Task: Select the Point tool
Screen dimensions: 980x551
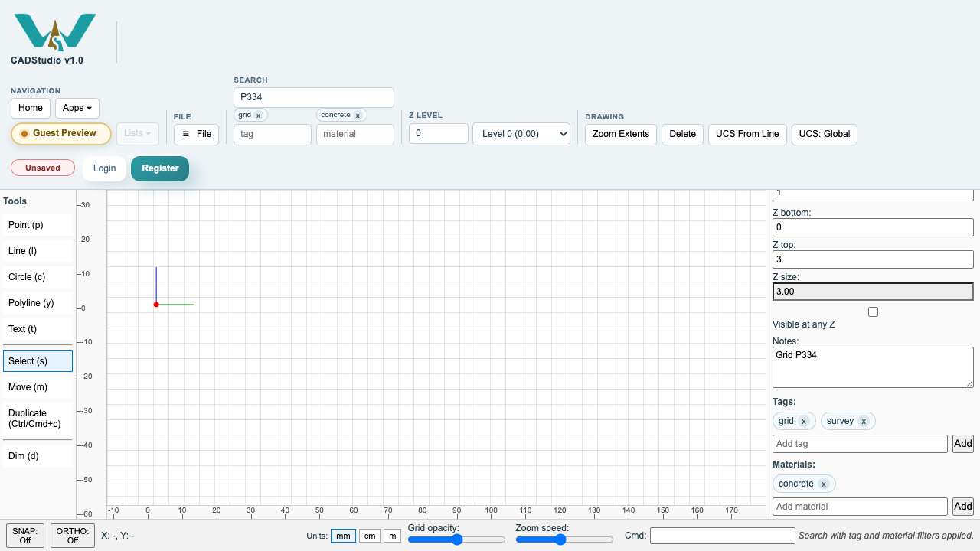Action: click(x=38, y=225)
